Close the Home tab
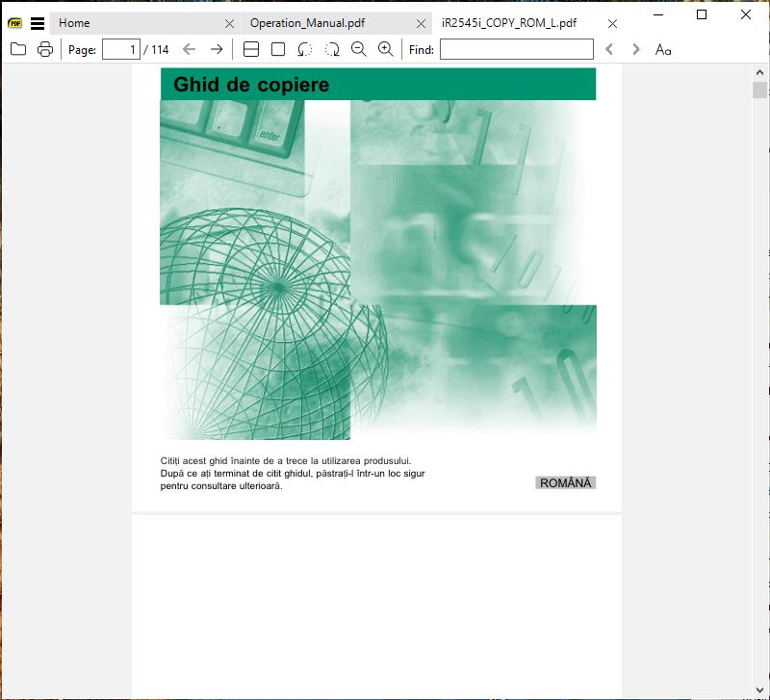The height and width of the screenshot is (700, 770). coord(229,23)
